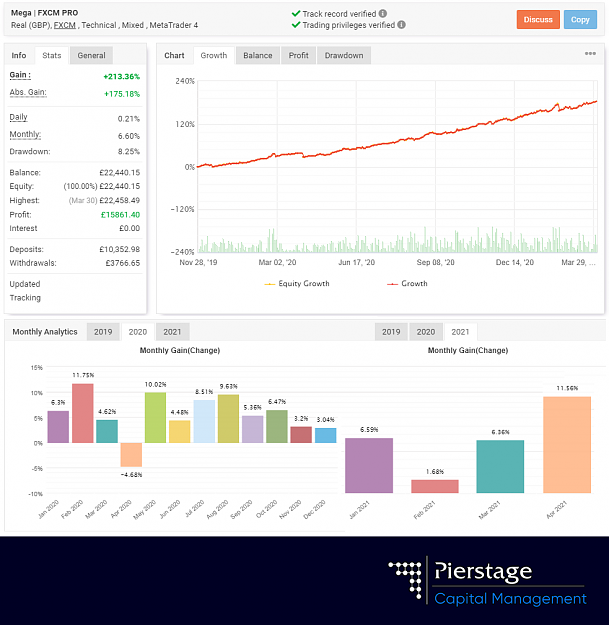This screenshot has width=609, height=625.
Task: Select 2019 tab in right analytics panel
Action: click(x=391, y=332)
